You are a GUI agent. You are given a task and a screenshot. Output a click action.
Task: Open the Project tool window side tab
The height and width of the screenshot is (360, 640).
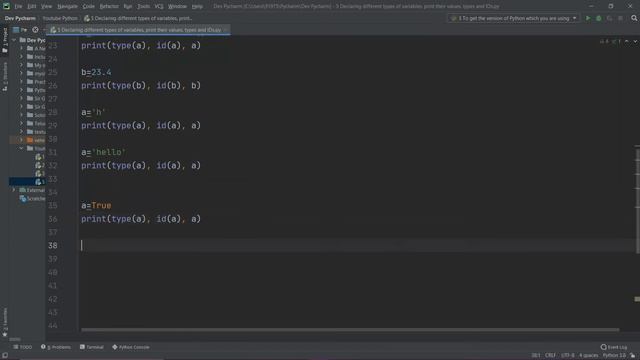point(5,40)
